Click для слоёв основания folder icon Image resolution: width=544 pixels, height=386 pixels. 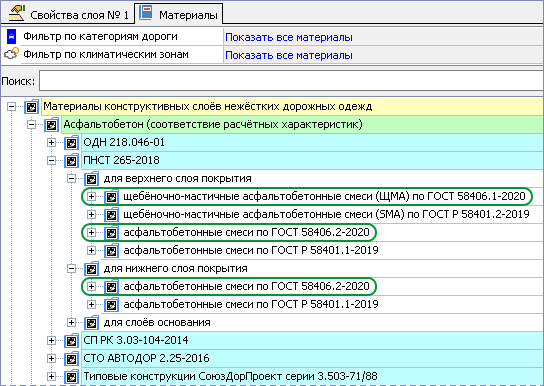coord(92,323)
